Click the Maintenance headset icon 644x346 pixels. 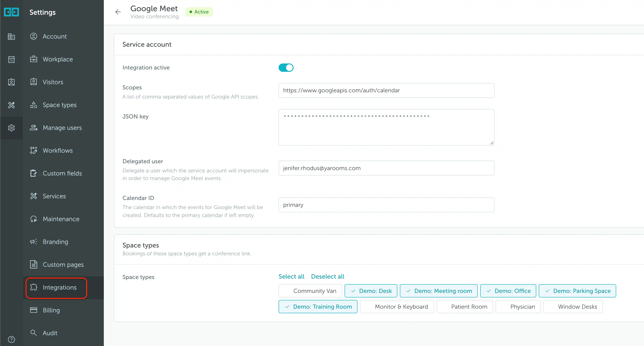coord(33,219)
